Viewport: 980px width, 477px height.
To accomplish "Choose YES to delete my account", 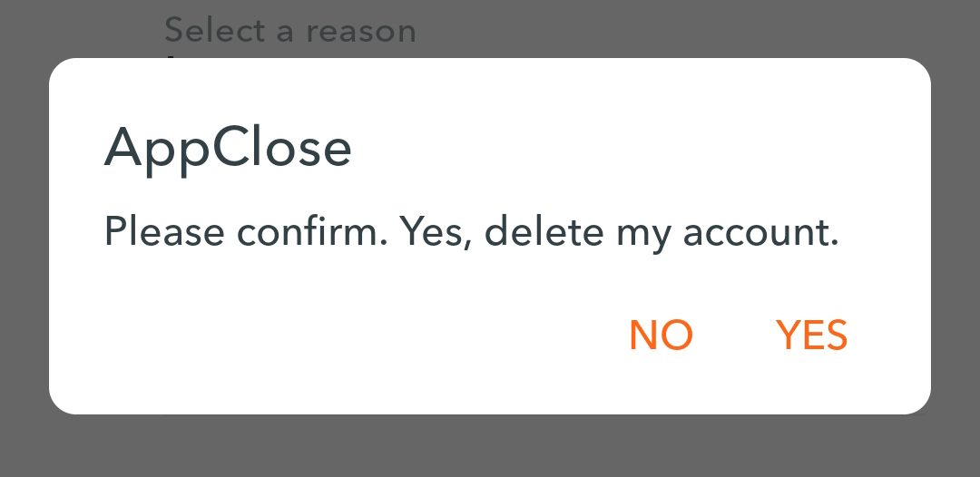I will [x=811, y=335].
